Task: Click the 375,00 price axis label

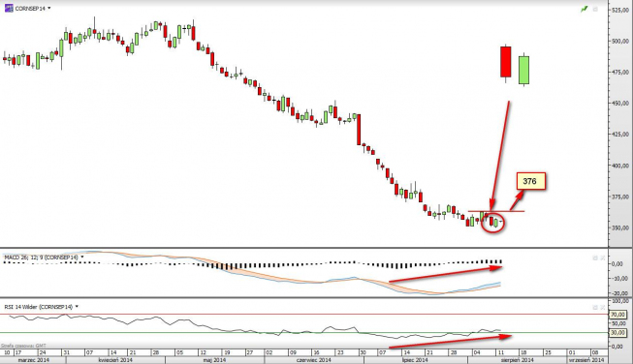Action: (x=620, y=197)
